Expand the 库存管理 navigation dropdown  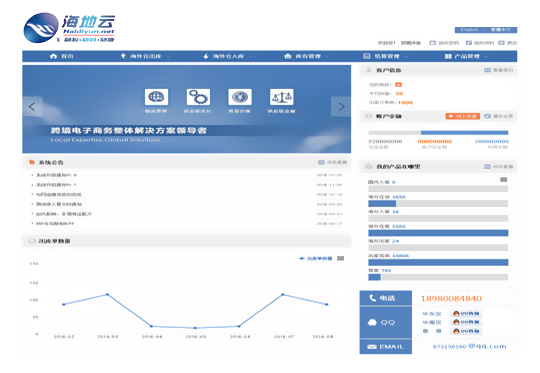307,56
